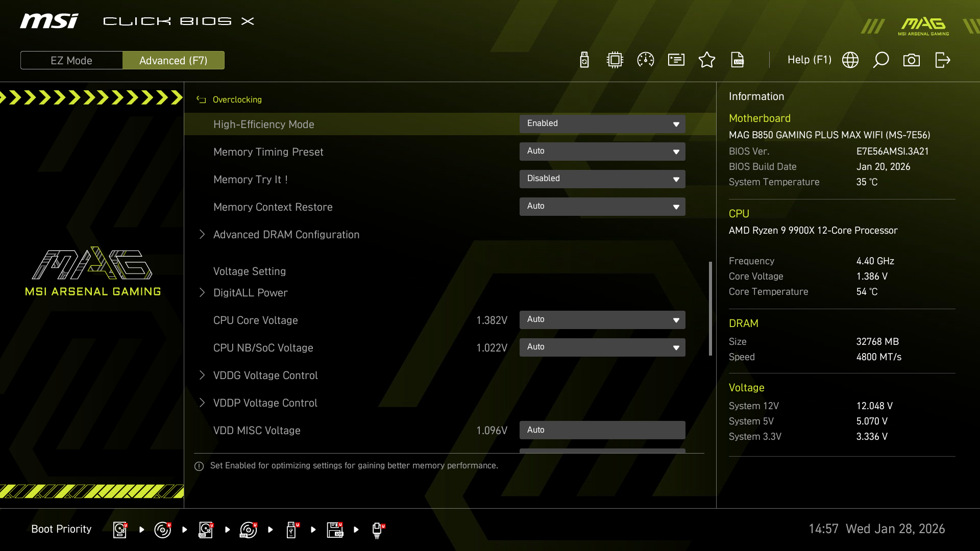The image size is (980, 551).
Task: Click the globe language icon
Action: click(850, 60)
